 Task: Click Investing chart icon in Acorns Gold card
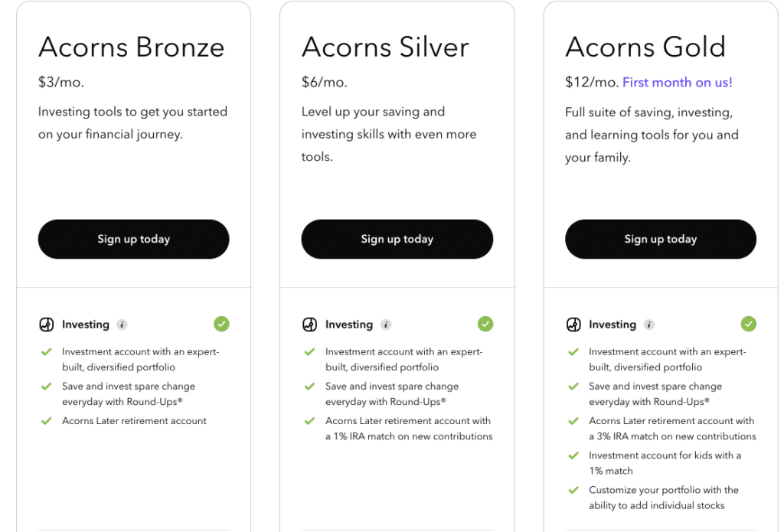coord(573,325)
